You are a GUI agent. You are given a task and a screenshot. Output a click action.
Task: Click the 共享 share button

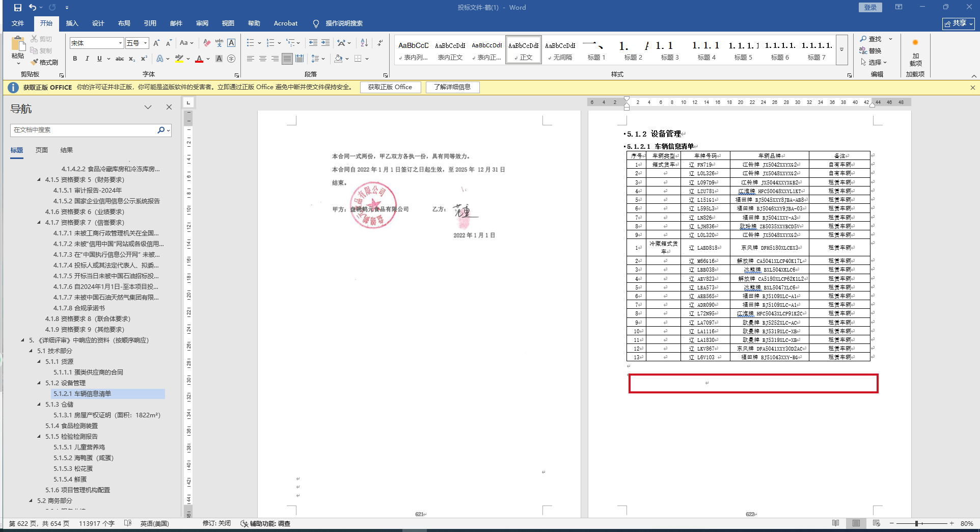tap(959, 23)
